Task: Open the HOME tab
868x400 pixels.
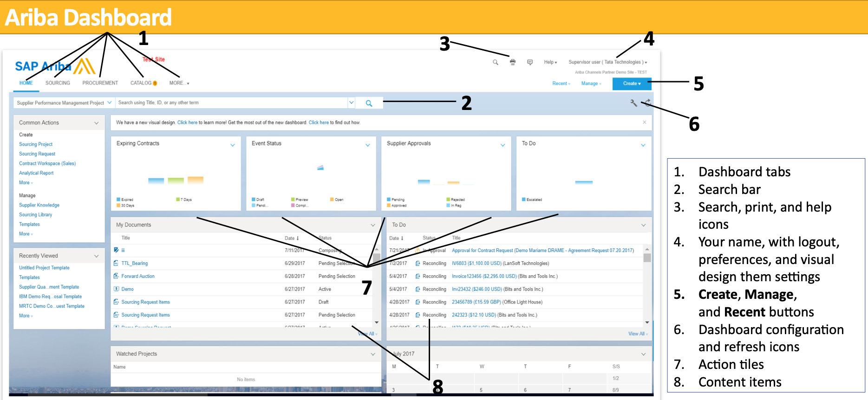Action: click(26, 83)
